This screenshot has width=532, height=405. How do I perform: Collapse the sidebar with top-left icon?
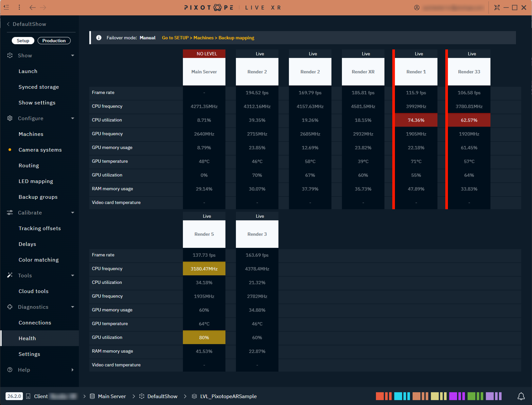click(7, 8)
